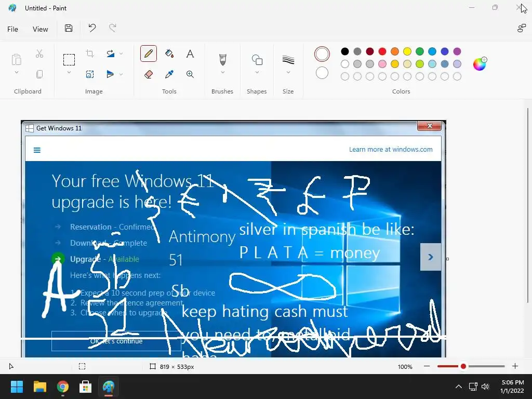Open File Explorer from taskbar
The height and width of the screenshot is (399, 532).
pos(39,387)
